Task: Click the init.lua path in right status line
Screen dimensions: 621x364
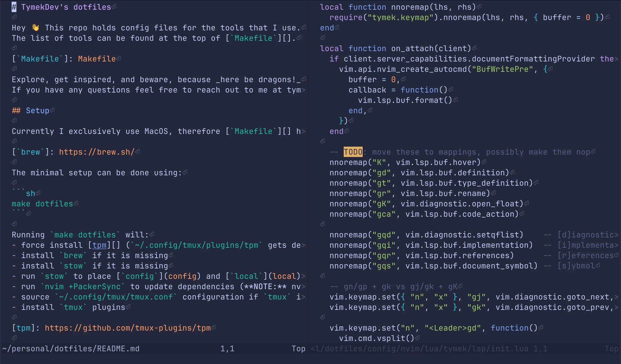Action: [x=419, y=349]
